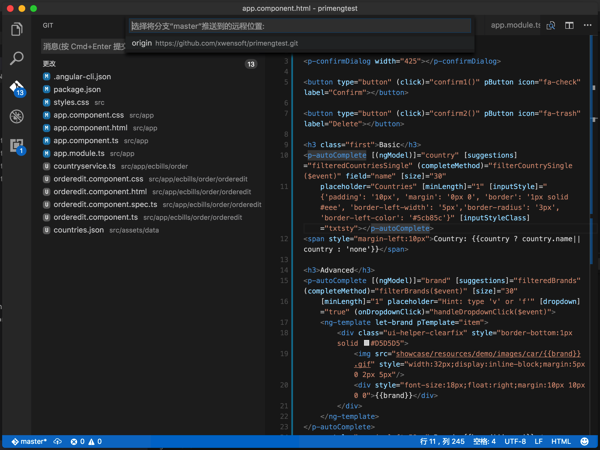The width and height of the screenshot is (600, 450).
Task: Click the changes count badge 13
Action: click(251, 64)
